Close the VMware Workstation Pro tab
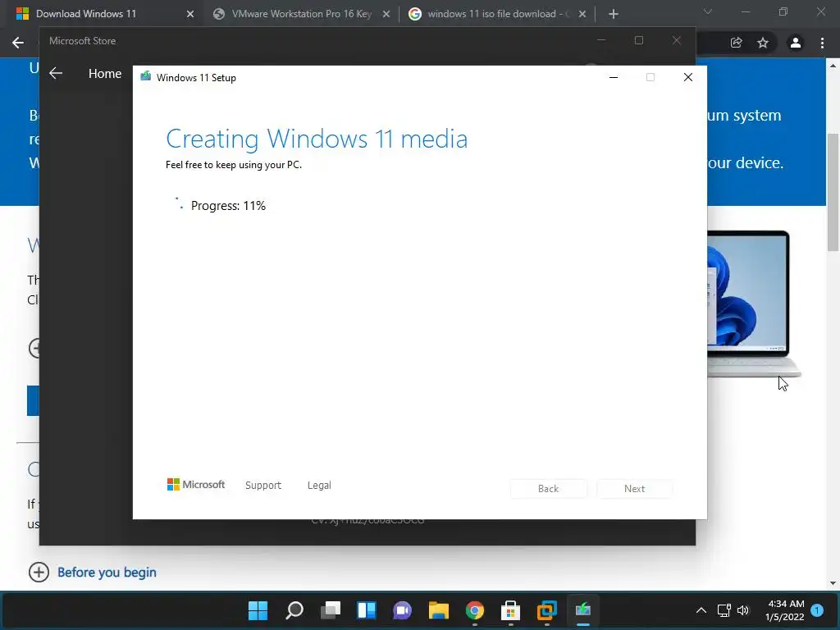840x630 pixels. click(386, 15)
